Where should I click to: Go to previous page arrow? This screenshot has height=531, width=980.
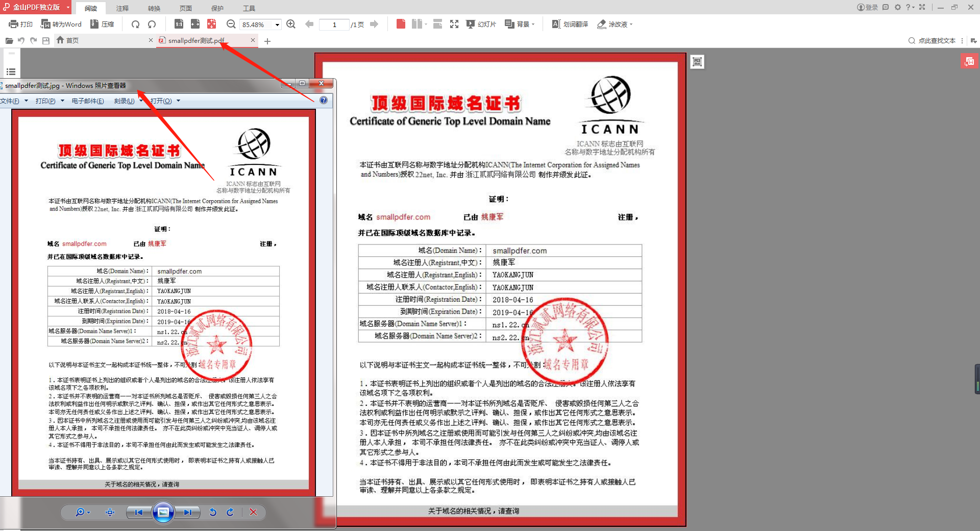tap(309, 24)
